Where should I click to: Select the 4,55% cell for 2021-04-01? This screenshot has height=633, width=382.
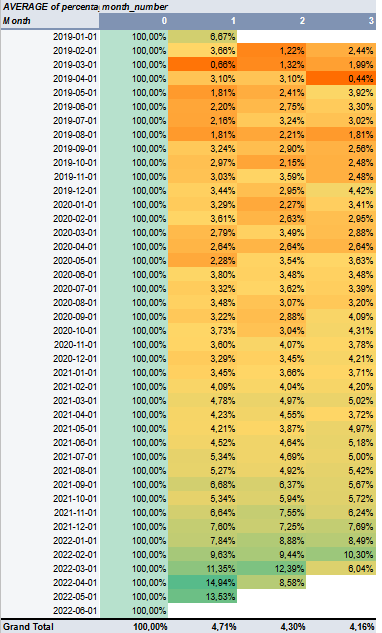(272, 415)
